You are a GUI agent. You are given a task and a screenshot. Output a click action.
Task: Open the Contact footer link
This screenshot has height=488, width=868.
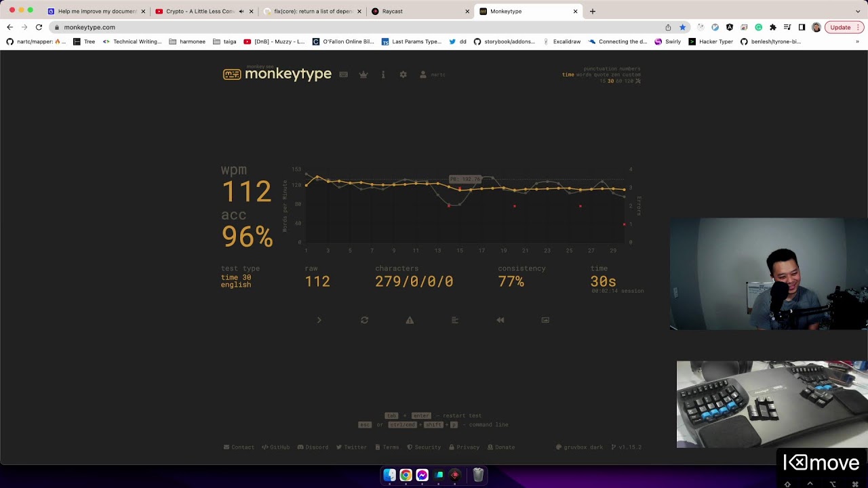239,447
